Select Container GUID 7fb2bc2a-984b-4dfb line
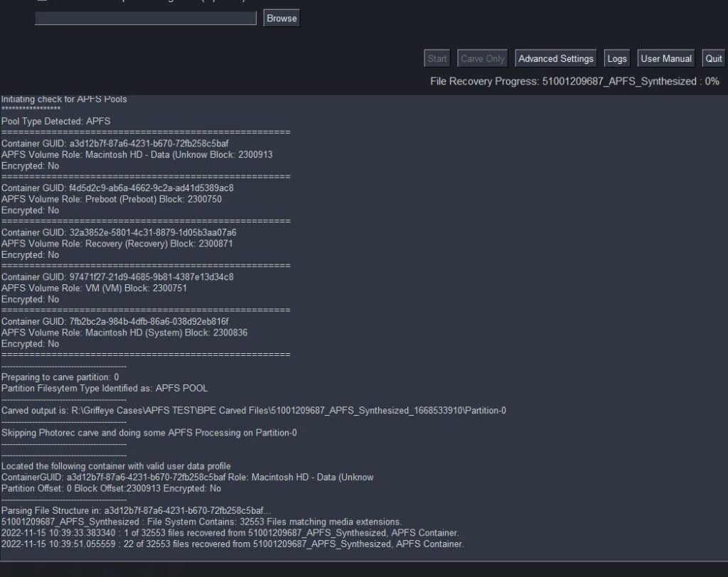Viewport: 728px width, 577px height. (115, 322)
